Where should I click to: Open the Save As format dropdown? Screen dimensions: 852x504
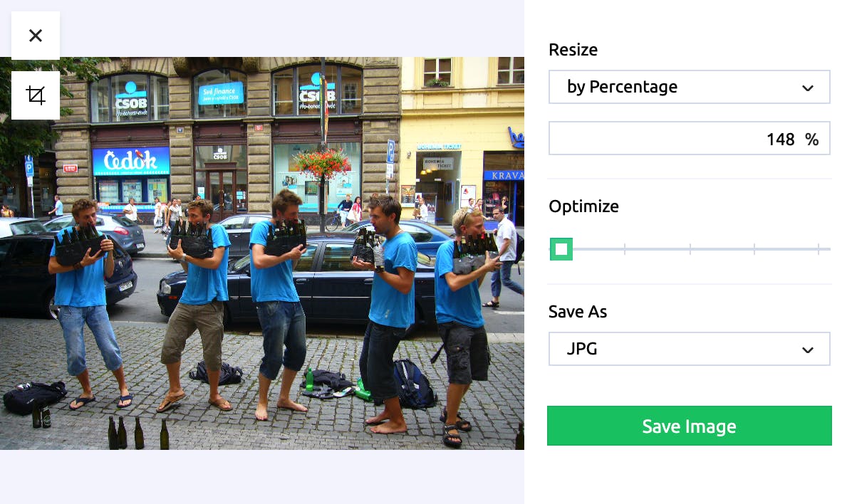[689, 349]
